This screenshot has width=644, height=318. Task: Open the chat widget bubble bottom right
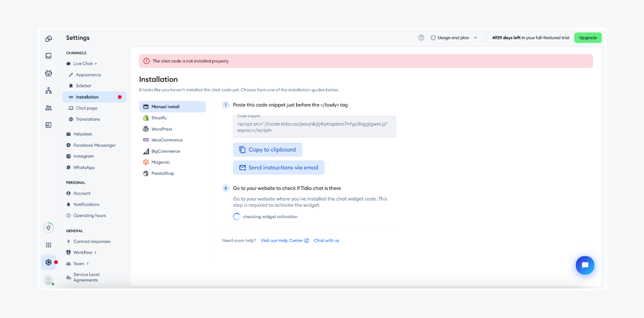pos(585,265)
